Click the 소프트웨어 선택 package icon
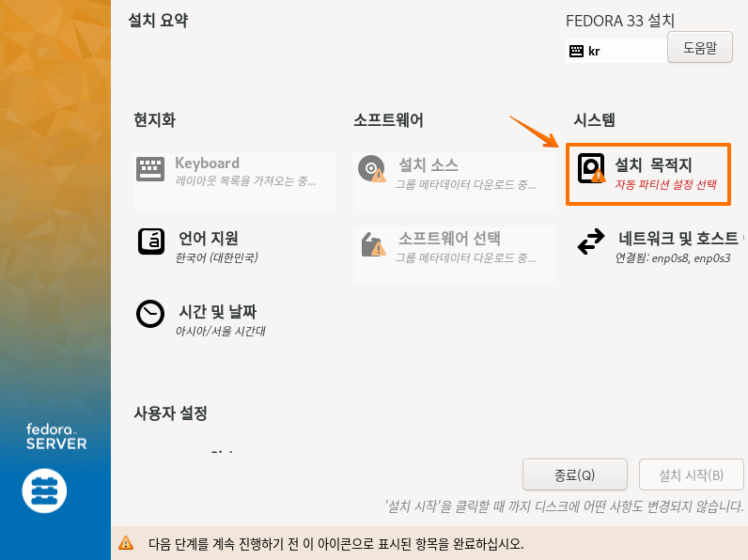The height and width of the screenshot is (560, 748). coord(373,243)
